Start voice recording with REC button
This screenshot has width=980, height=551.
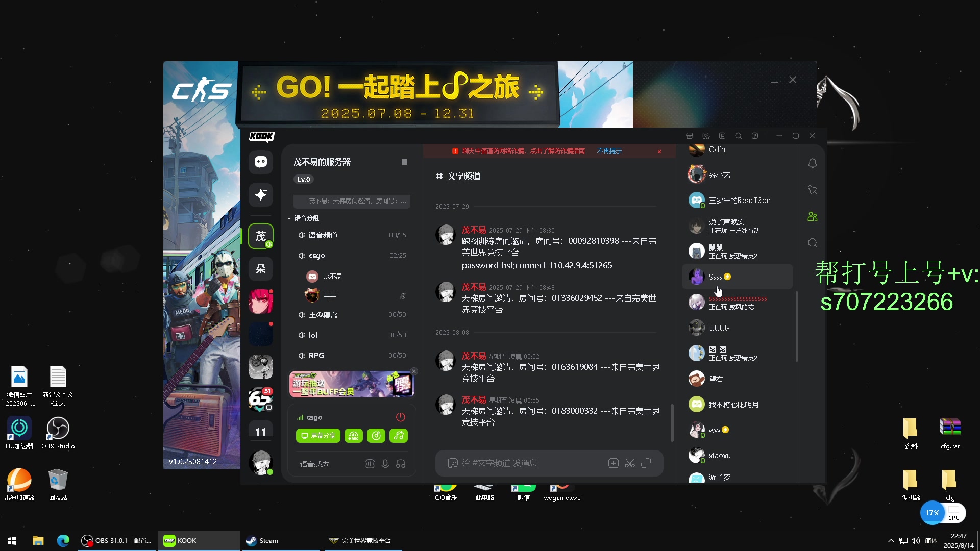[x=353, y=436]
